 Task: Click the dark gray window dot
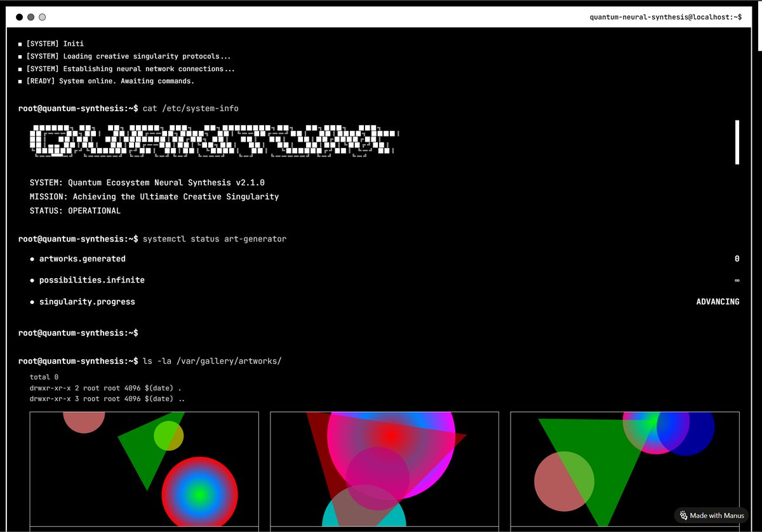click(30, 17)
